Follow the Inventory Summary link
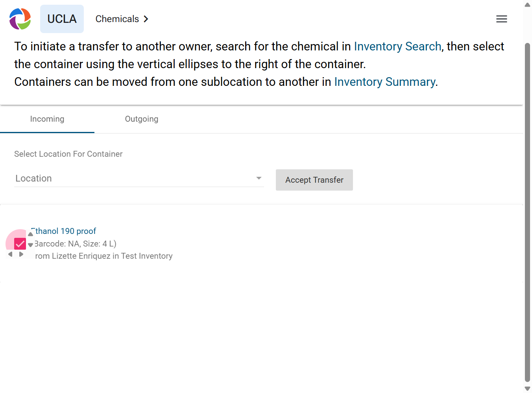This screenshot has height=393, width=532. 385,82
